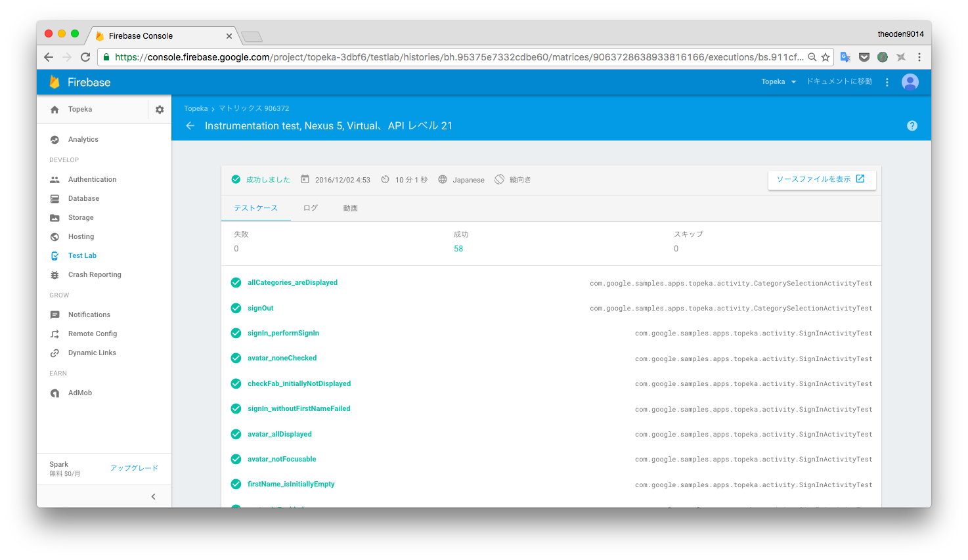Open the vertical dots menu in Firebase header
The width and height of the screenshot is (968, 560).
[x=887, y=82]
